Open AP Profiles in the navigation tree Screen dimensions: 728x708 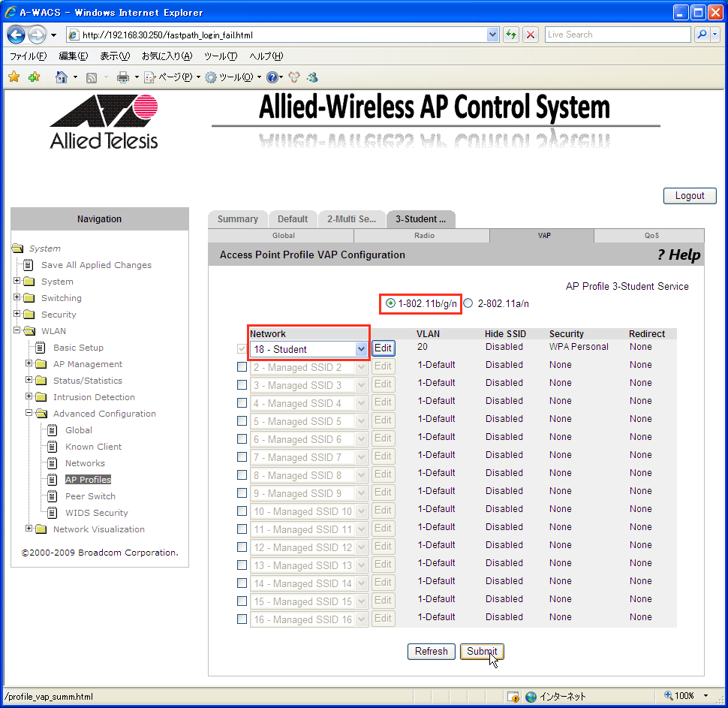[89, 480]
